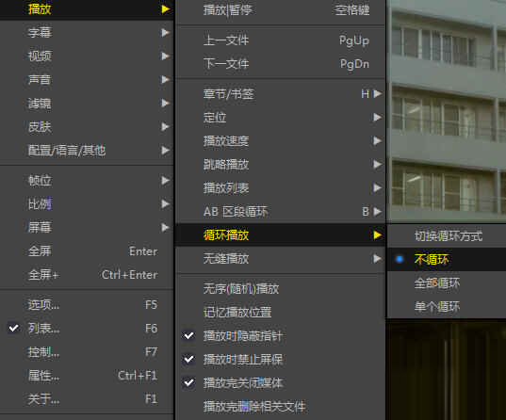Select the 不循环 radio option
This screenshot has height=420, width=506.
pyautogui.click(x=447, y=259)
